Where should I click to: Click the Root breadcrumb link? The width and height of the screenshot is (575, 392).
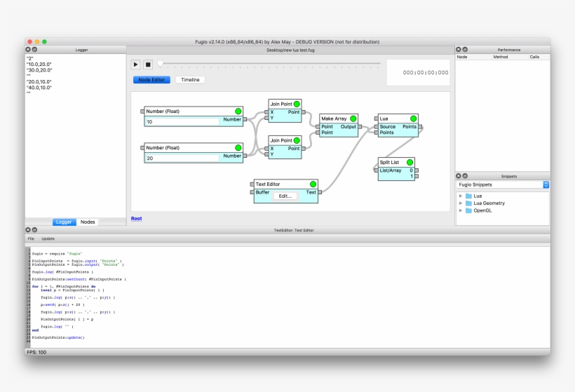pos(136,218)
